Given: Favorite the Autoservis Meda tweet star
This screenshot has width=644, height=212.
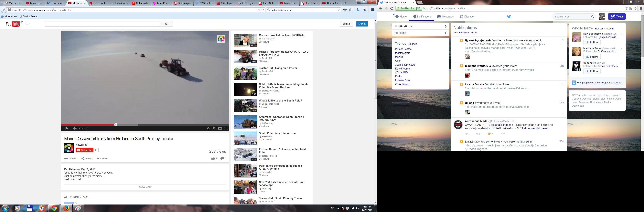Looking at the screenshot, I should click(x=489, y=134).
